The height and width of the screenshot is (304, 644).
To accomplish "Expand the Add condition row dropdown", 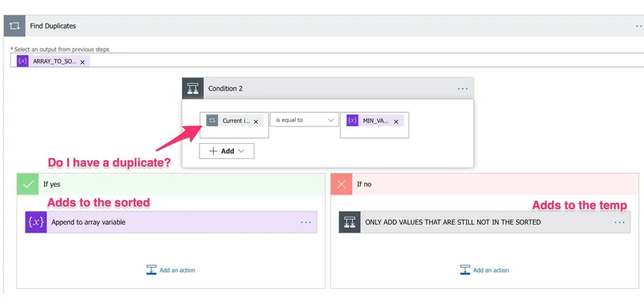I will tap(227, 151).
